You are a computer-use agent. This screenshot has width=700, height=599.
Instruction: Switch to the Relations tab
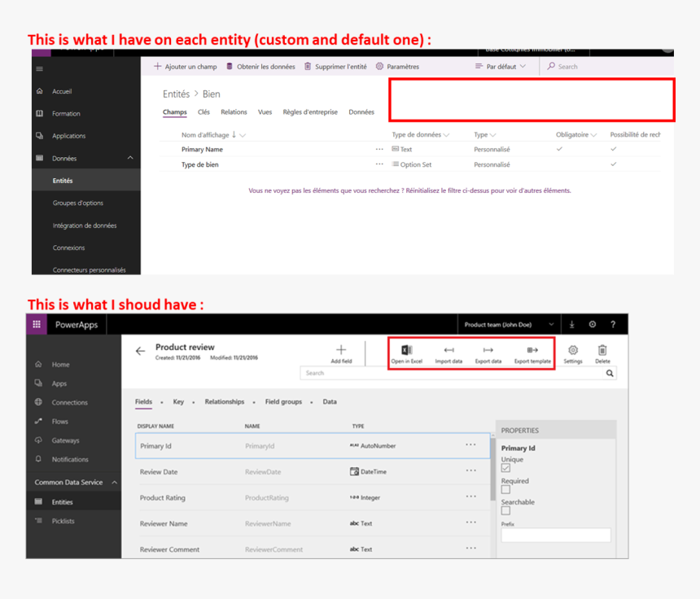(x=234, y=112)
